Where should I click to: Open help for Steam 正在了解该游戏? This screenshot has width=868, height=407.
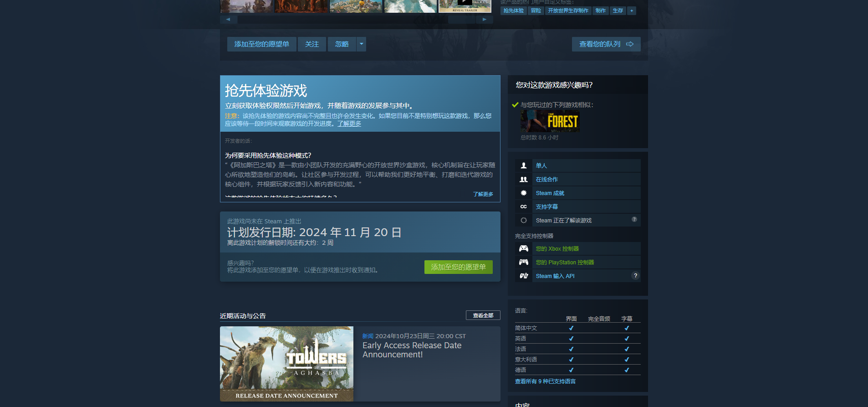tap(634, 219)
